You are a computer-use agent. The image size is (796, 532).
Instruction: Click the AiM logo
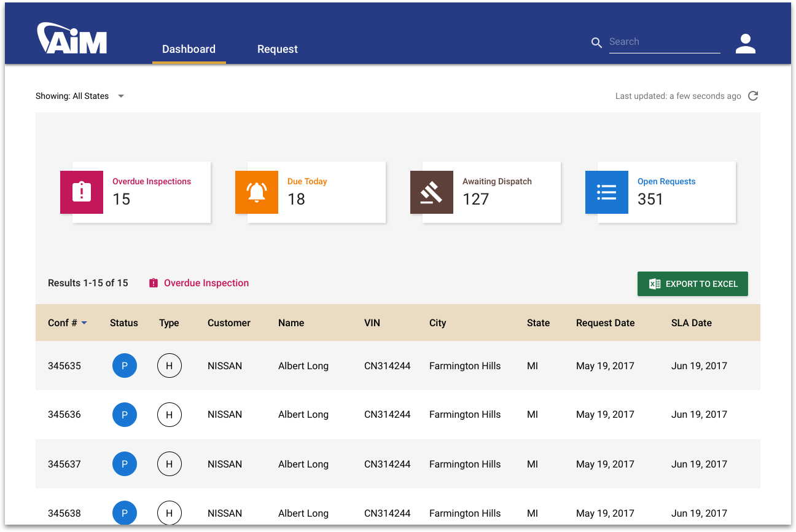tap(72, 39)
